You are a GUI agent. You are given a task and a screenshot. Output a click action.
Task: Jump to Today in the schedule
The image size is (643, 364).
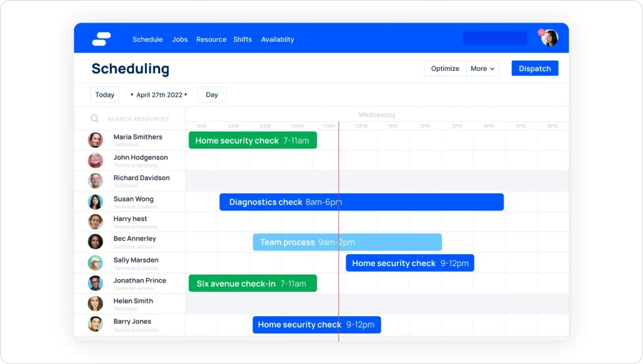pyautogui.click(x=105, y=95)
